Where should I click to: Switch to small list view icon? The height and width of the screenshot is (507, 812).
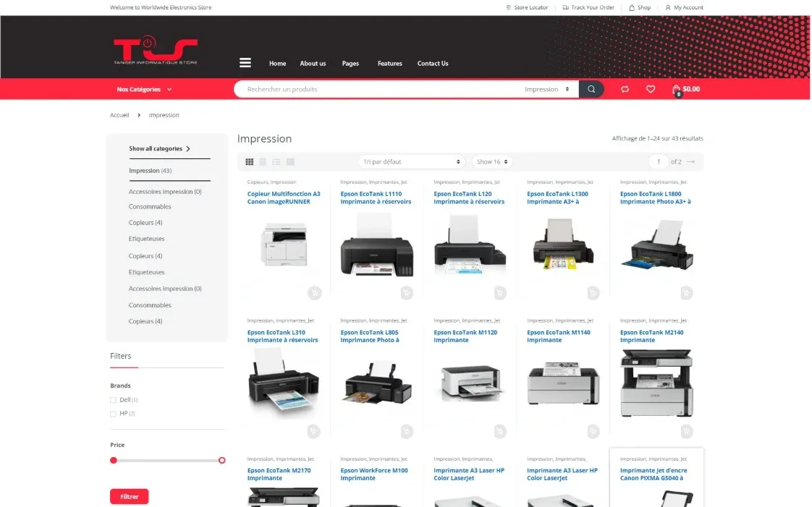(x=290, y=162)
